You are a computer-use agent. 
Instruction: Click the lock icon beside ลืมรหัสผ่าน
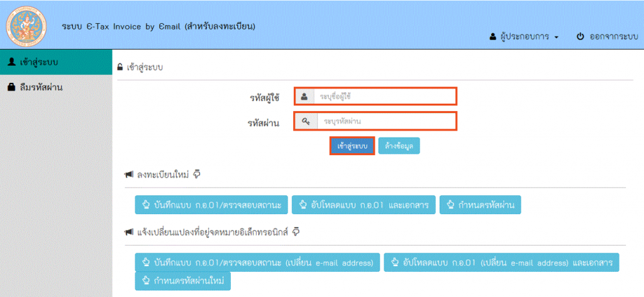[x=12, y=87]
